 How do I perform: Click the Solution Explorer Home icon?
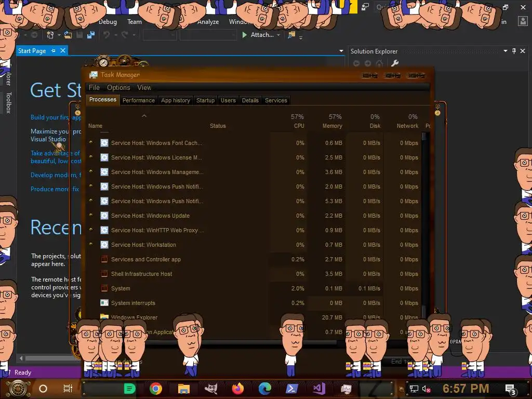point(379,63)
